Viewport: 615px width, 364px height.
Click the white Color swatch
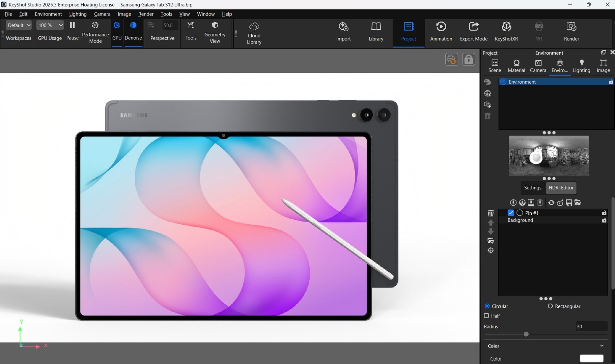coord(591,359)
